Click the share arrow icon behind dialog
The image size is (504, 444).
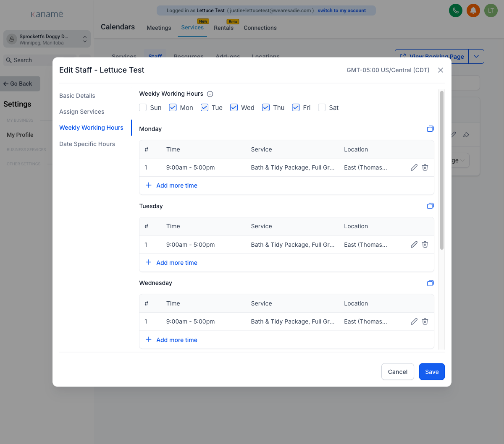[x=466, y=135]
